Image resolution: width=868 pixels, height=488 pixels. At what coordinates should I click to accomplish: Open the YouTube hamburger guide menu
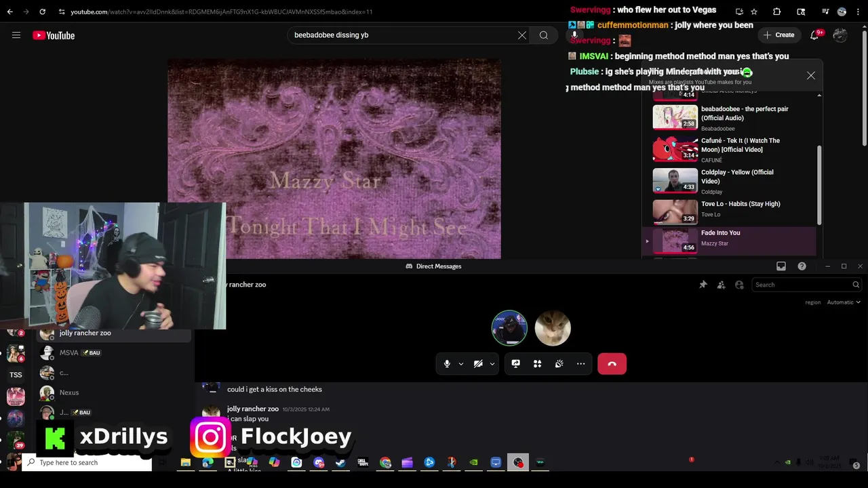pyautogui.click(x=16, y=35)
